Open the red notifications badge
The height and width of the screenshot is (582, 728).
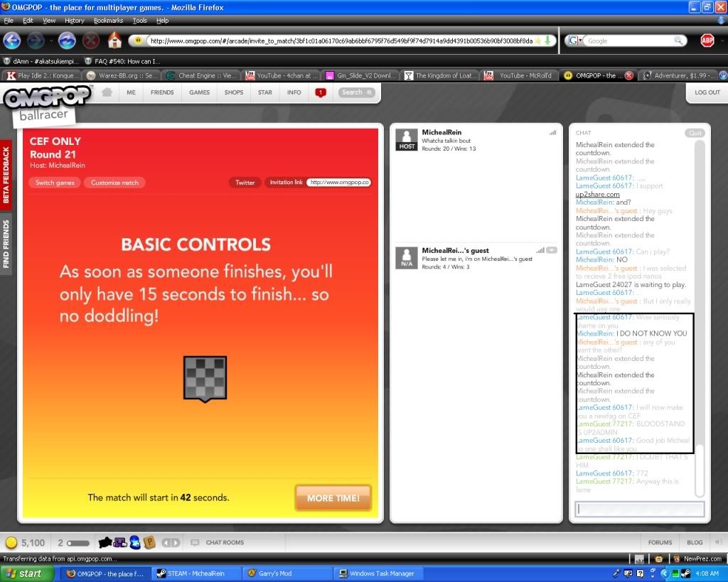(x=321, y=92)
